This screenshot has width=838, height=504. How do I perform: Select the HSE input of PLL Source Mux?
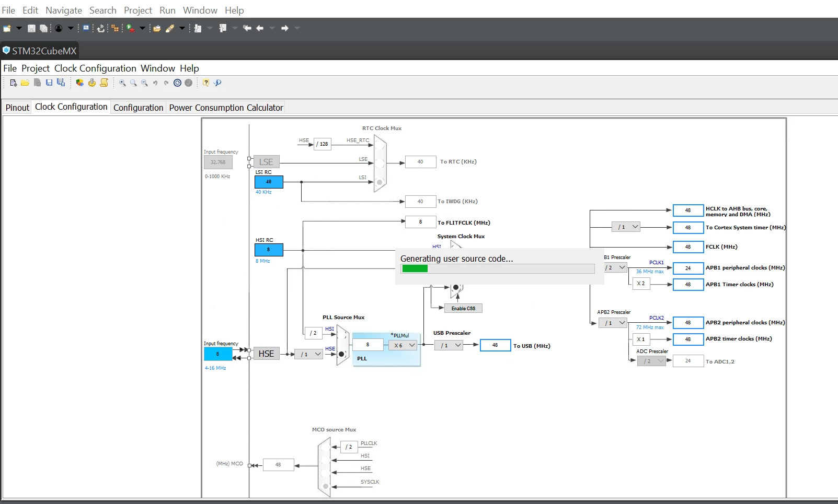tap(341, 354)
